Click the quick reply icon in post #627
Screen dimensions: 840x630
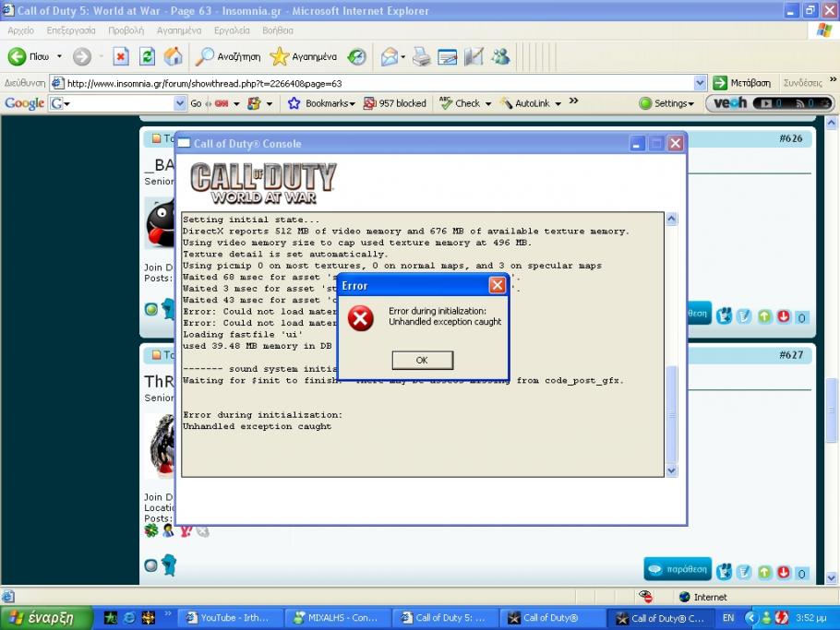click(x=744, y=572)
